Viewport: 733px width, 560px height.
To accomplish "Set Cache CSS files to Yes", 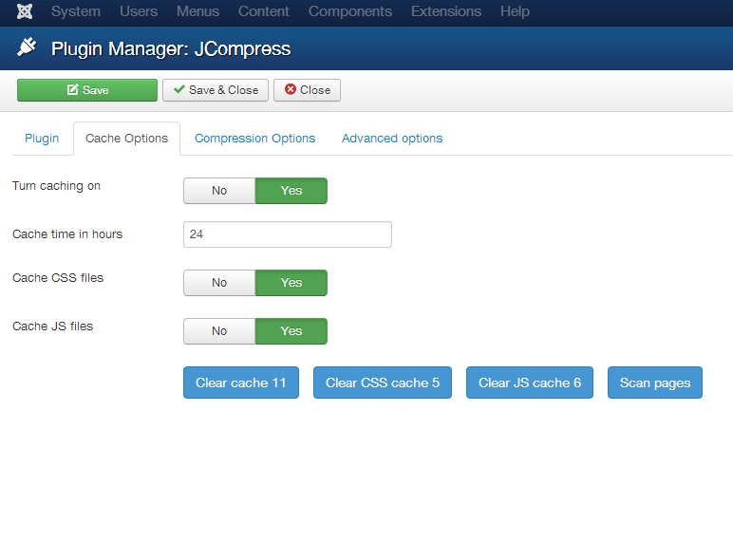I will [291, 283].
